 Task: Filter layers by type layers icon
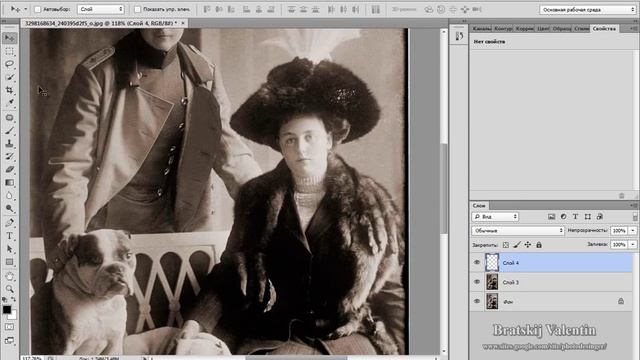click(575, 217)
